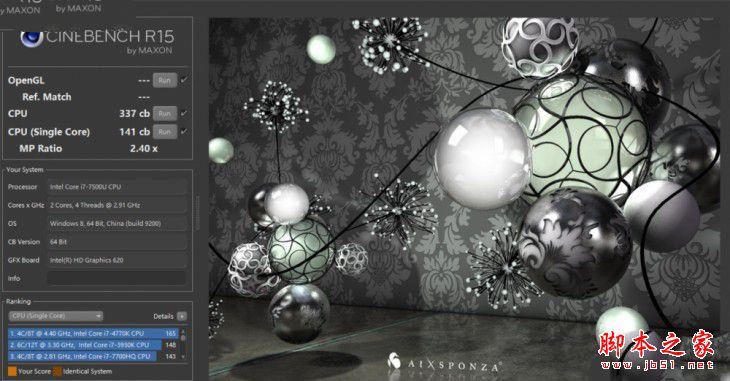730x381 pixels.
Task: Run the OpenGL benchmark
Action: tap(165, 80)
